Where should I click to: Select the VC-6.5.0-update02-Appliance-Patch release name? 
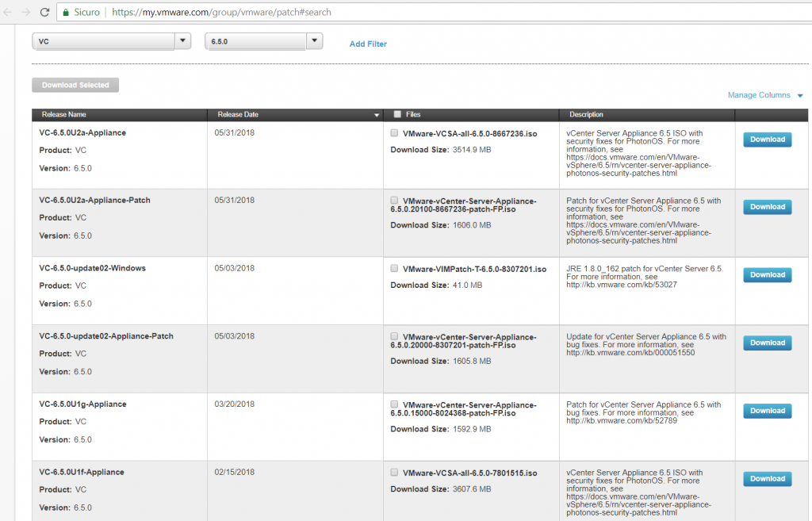106,336
